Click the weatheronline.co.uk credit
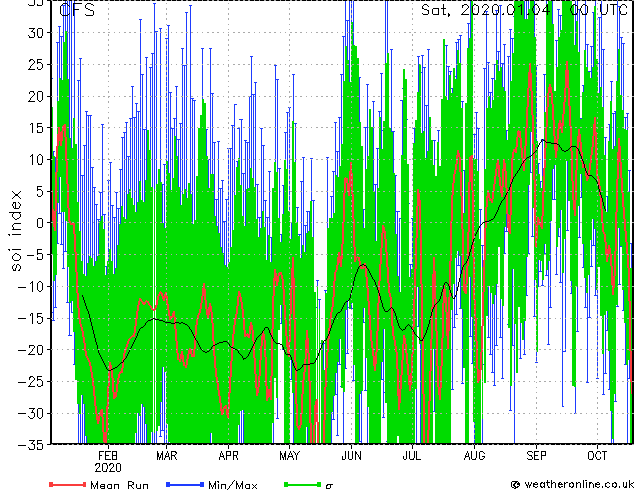 pos(572,484)
